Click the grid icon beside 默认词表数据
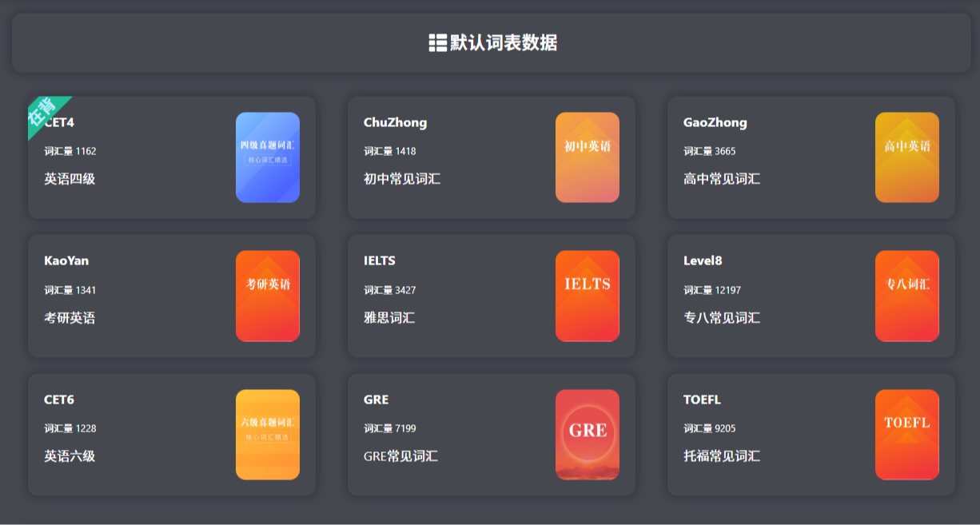980x525 pixels. pos(437,43)
